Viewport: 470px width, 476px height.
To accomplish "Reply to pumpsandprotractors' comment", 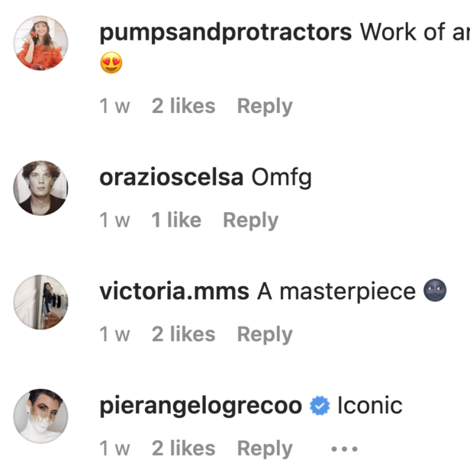I will (265, 106).
